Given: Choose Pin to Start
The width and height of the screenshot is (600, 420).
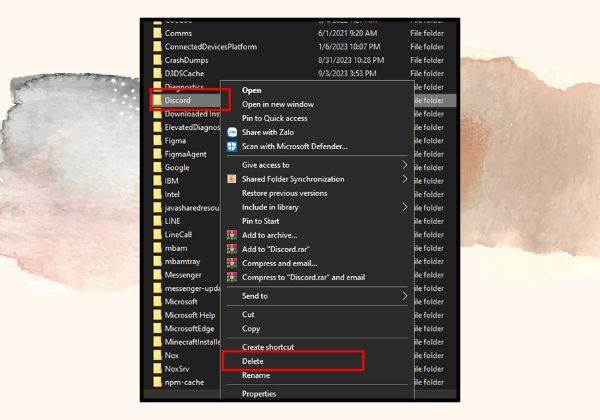Looking at the screenshot, I should 261,221.
